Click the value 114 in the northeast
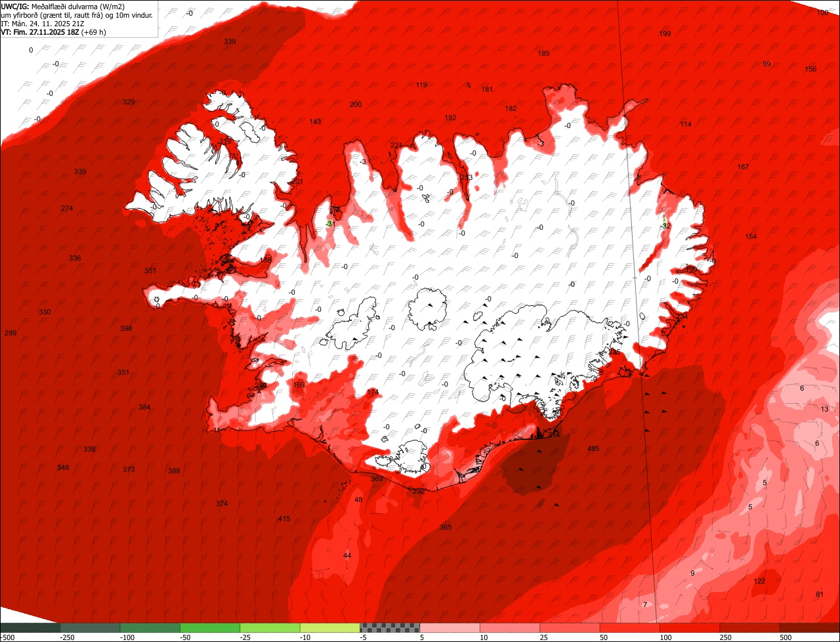 coord(686,124)
